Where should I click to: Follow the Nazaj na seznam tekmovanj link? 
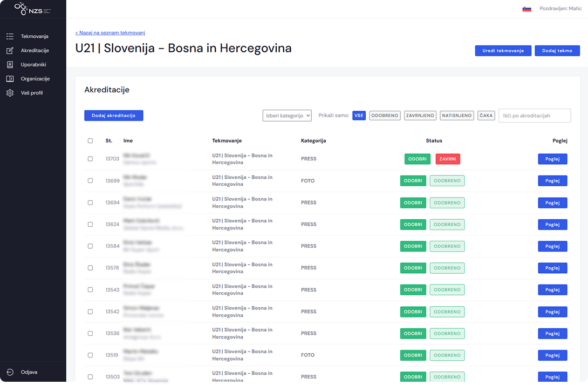click(x=110, y=33)
